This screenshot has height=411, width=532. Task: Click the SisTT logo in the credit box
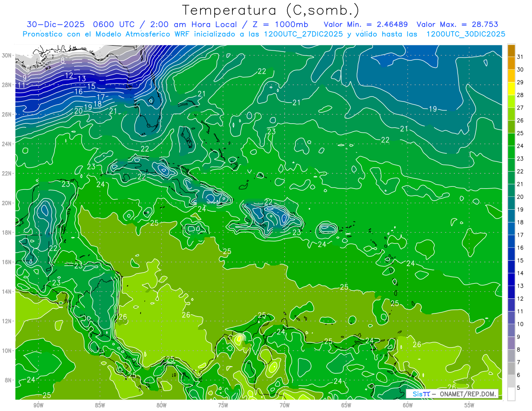[x=421, y=394]
